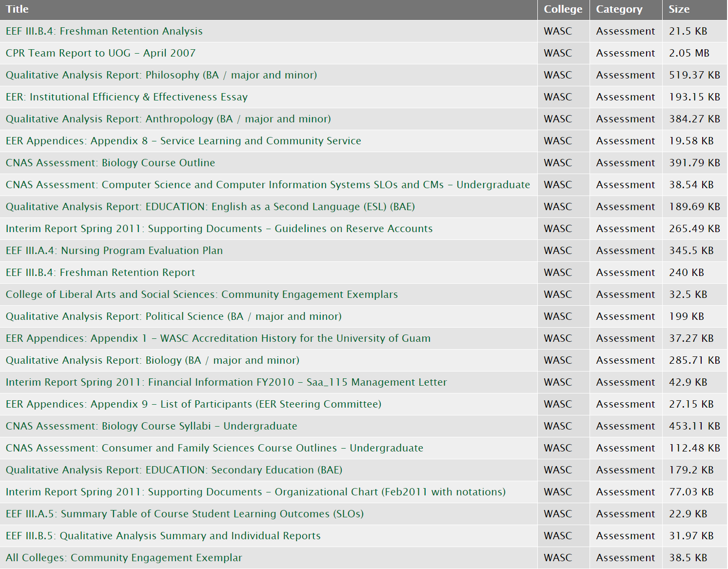
Task: Select the 519.37 KB size cell
Action: coord(694,75)
